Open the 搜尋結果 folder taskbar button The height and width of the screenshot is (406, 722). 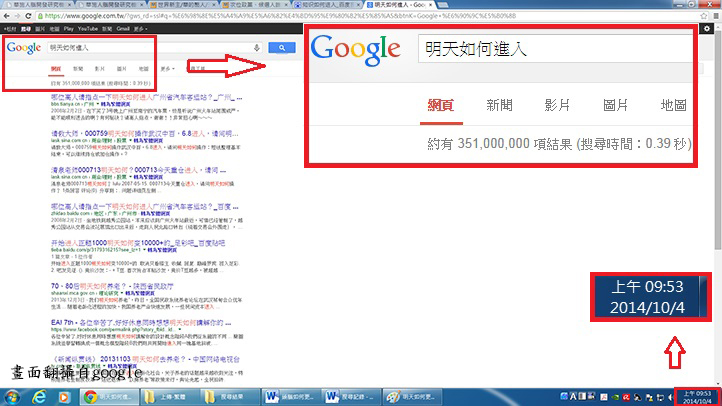tap(230, 397)
